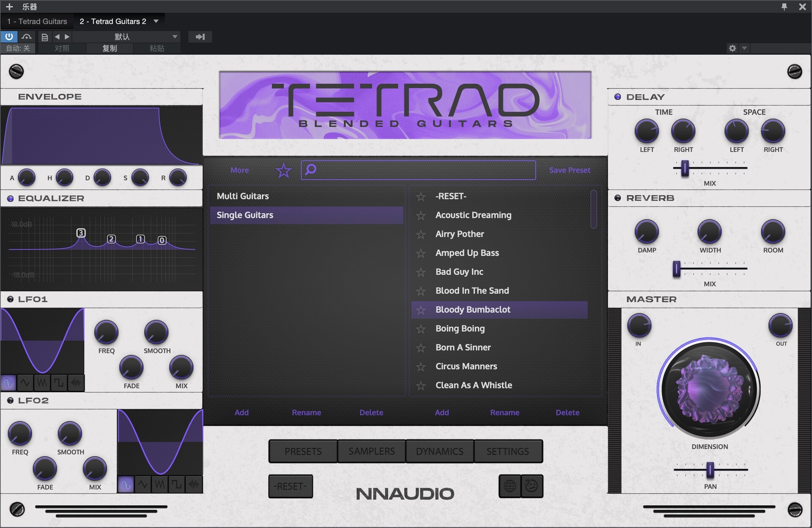
Task: Click the DIMENSION large knob
Action: click(710, 389)
